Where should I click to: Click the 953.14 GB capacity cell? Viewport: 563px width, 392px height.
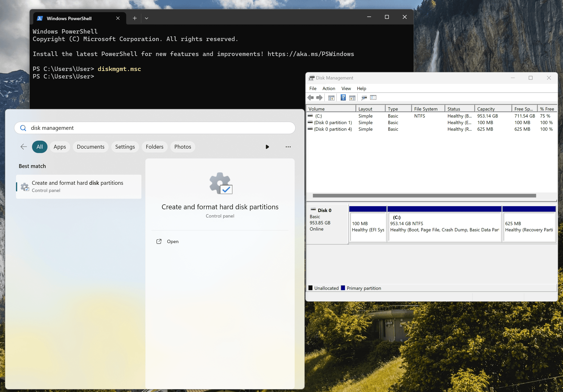pos(487,116)
